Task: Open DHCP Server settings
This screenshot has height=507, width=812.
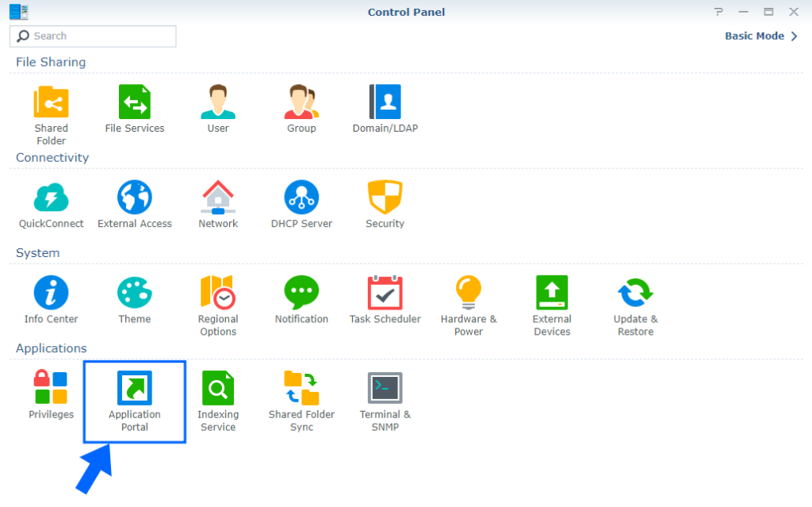Action: coord(301,198)
